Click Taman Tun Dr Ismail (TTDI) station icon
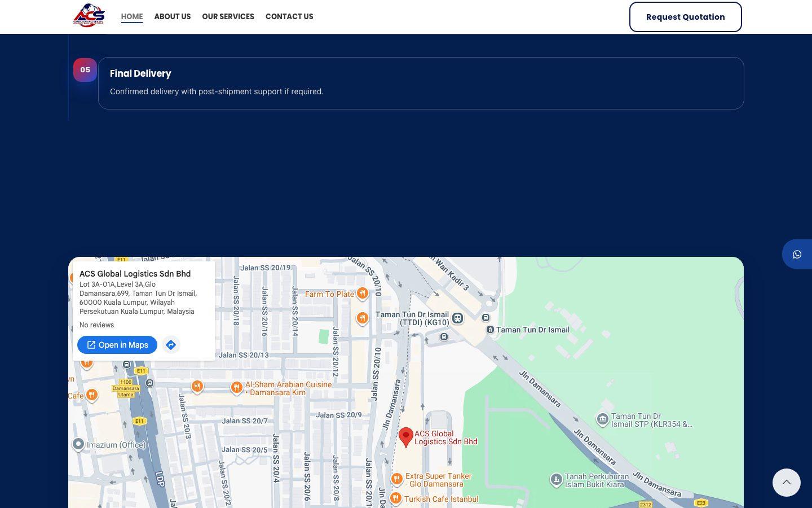This screenshot has width=812, height=508. point(458,318)
